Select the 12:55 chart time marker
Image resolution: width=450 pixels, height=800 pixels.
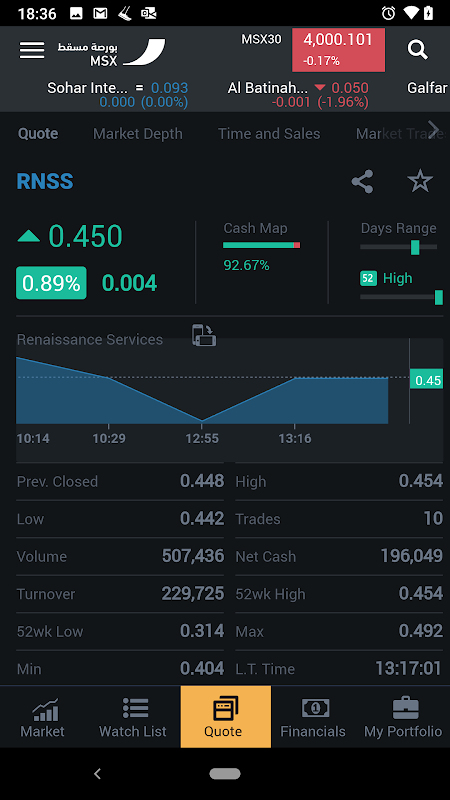(202, 438)
